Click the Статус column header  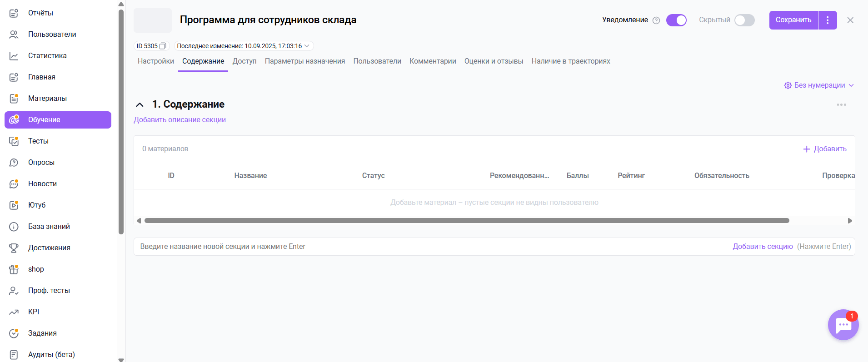(x=374, y=176)
